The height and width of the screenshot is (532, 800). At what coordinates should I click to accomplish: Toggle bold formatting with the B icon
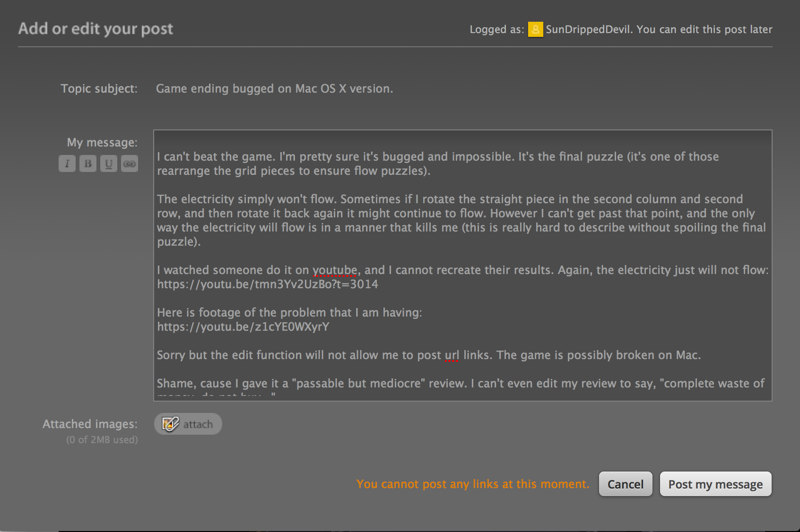click(88, 163)
